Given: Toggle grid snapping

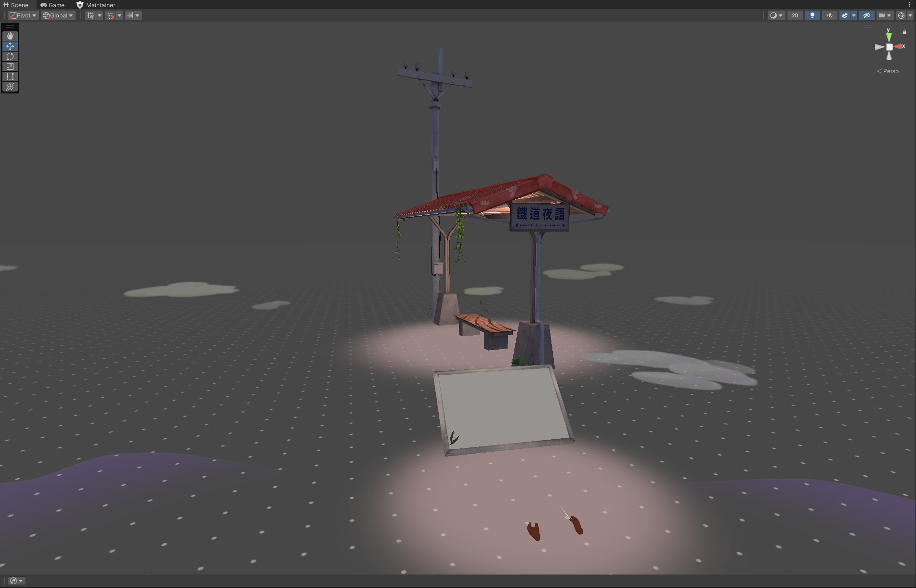Looking at the screenshot, I should (x=110, y=15).
